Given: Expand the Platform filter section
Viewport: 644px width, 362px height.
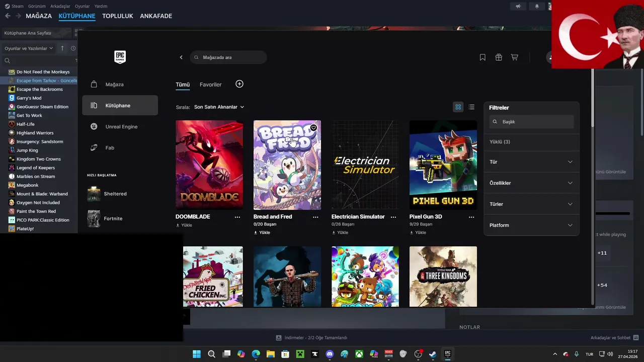Looking at the screenshot, I should coord(531,225).
